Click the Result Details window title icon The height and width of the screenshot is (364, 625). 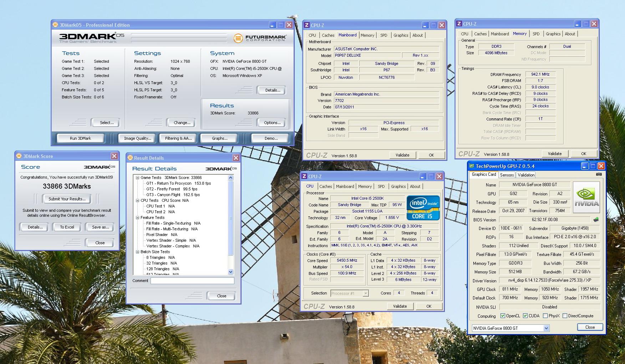[x=130, y=158]
